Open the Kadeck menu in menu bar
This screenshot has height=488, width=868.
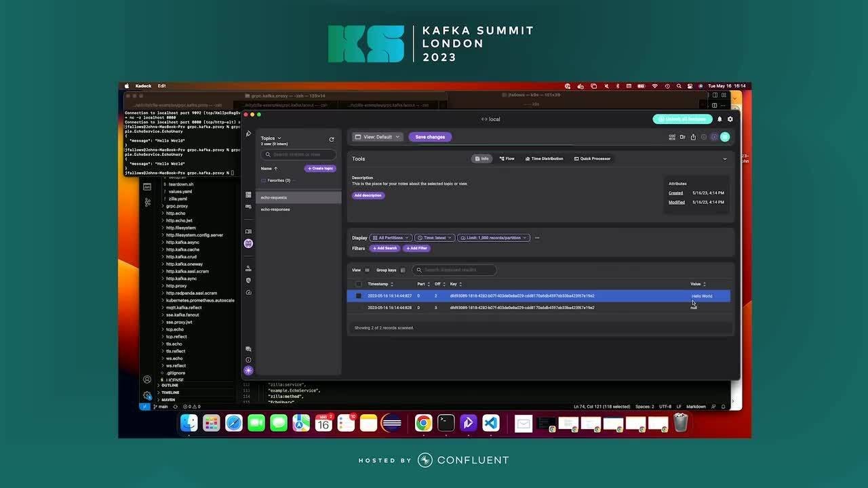coord(143,86)
